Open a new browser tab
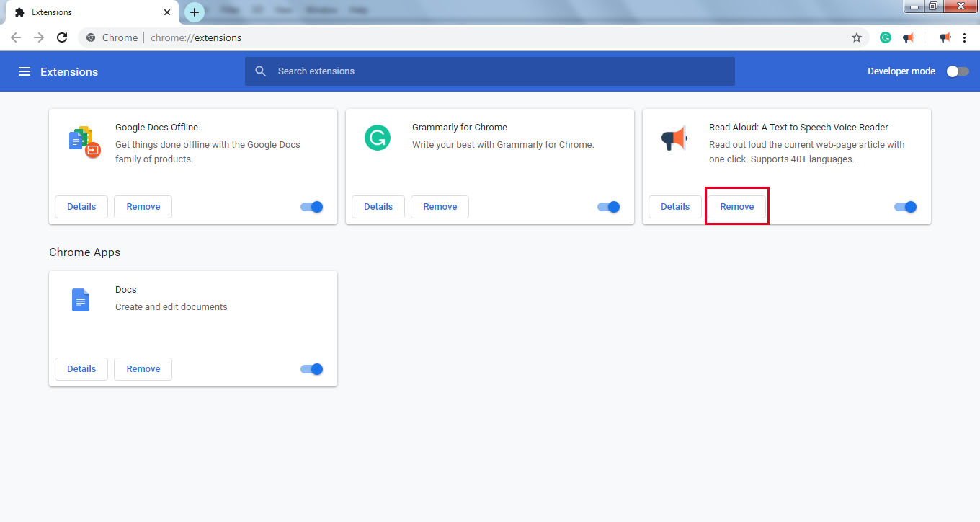Viewport: 980px width, 522px height. point(194,12)
